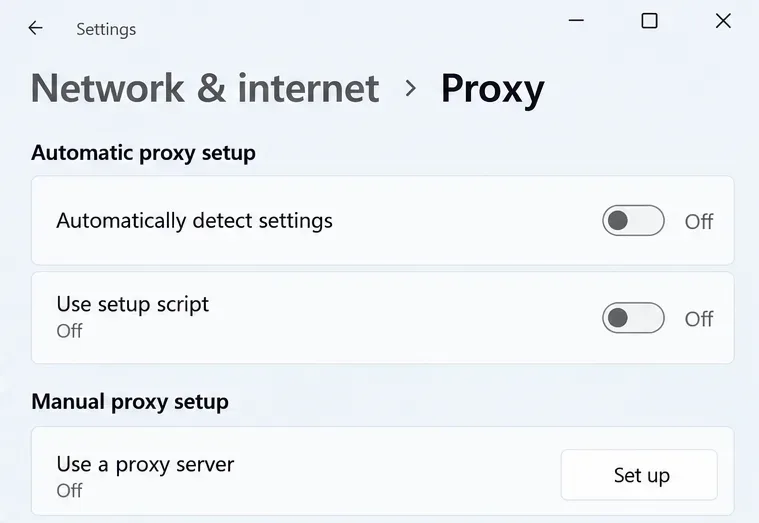Enable Automatically detect settings toggle
This screenshot has height=523, width=759.
tap(633, 221)
